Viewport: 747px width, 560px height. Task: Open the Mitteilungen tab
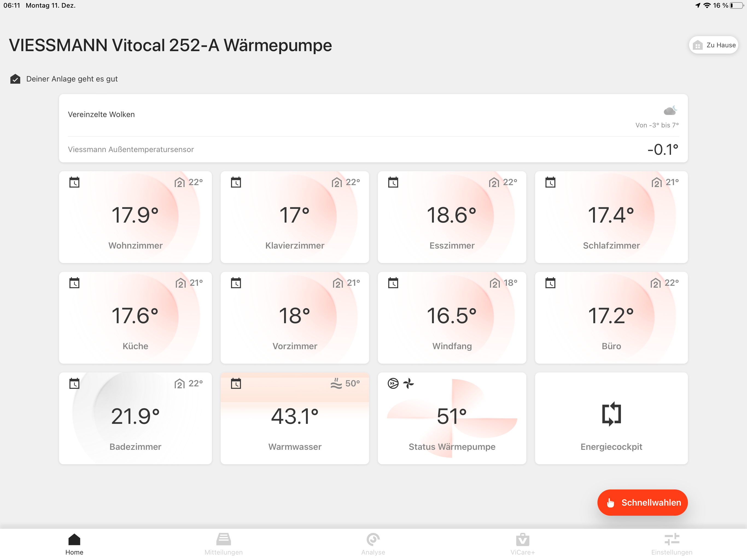[x=224, y=543]
